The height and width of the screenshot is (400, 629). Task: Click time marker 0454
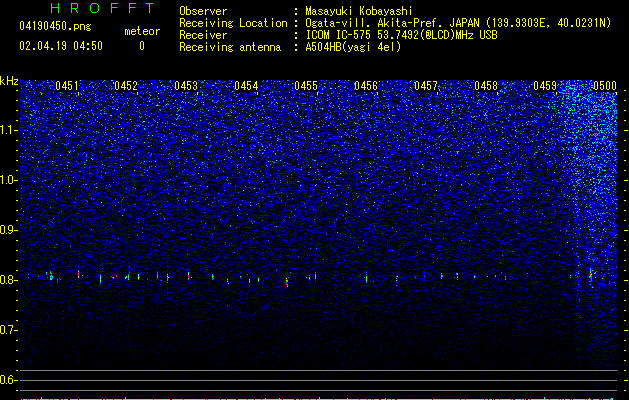click(246, 86)
